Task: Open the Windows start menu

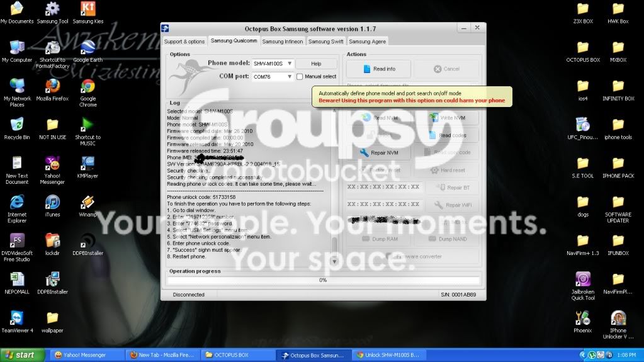Action: point(22,355)
